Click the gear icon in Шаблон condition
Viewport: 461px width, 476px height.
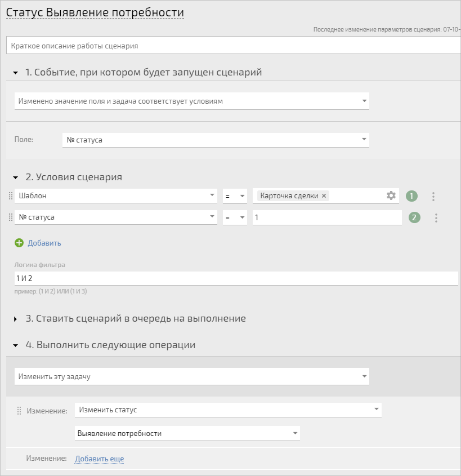click(x=391, y=195)
